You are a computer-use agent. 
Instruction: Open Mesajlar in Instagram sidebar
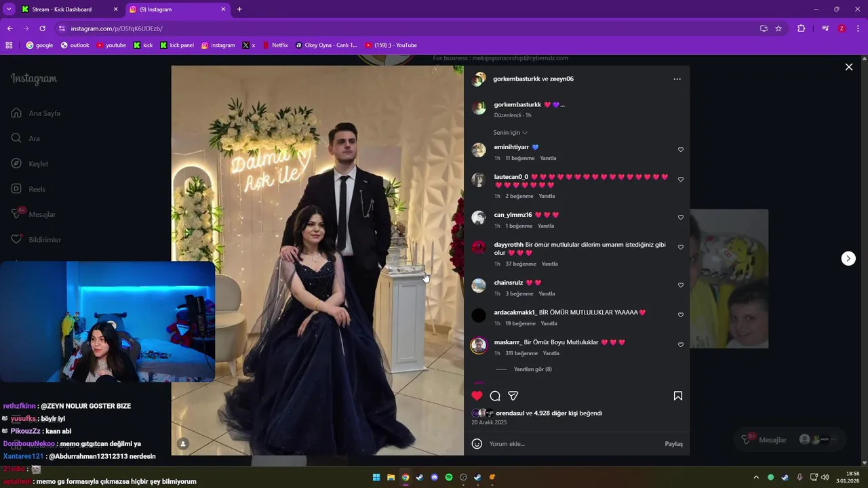tap(33, 214)
